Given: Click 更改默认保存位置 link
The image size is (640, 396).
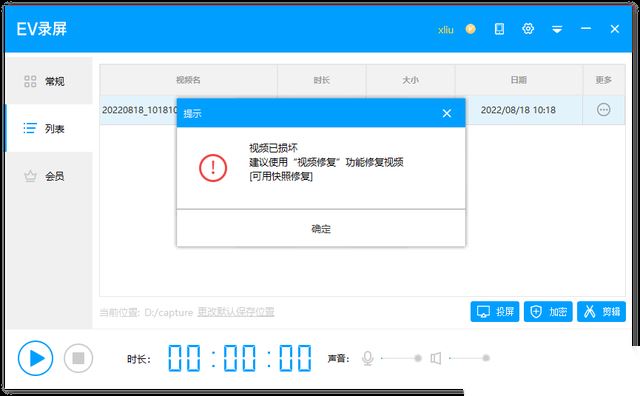Looking at the screenshot, I should [x=236, y=312].
